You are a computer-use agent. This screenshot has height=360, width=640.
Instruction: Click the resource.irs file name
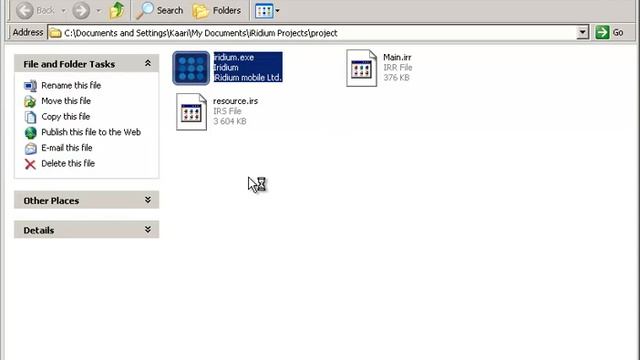[236, 101]
